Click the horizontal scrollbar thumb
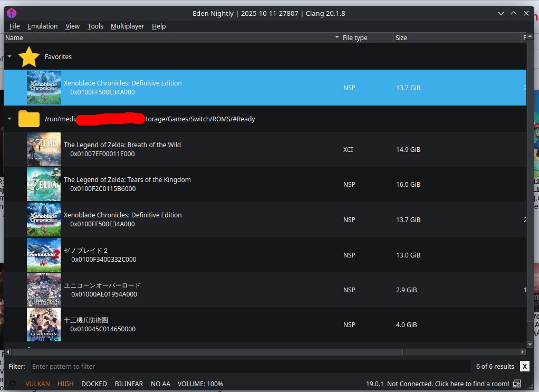The width and height of the screenshot is (539, 392). [207, 352]
